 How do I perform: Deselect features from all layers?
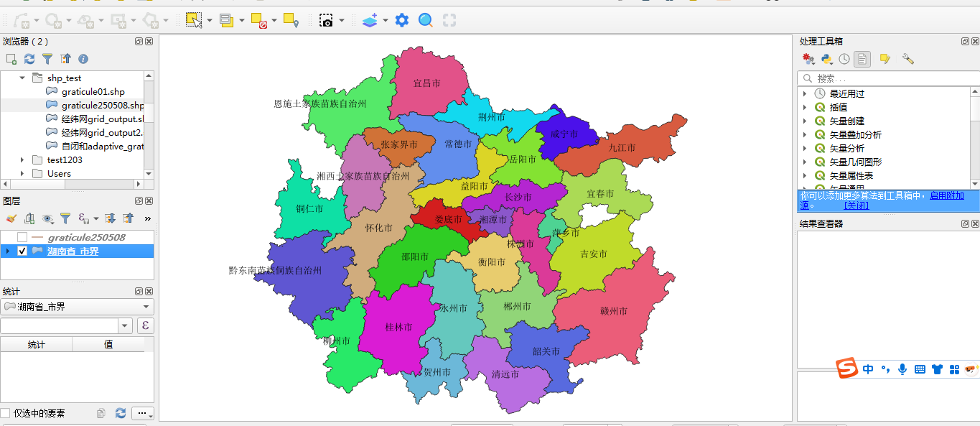point(258,20)
